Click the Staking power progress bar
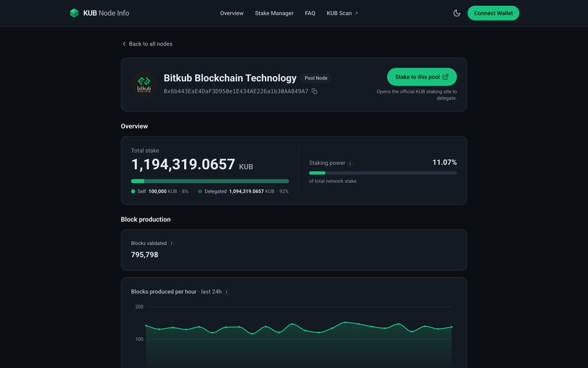 click(x=383, y=173)
